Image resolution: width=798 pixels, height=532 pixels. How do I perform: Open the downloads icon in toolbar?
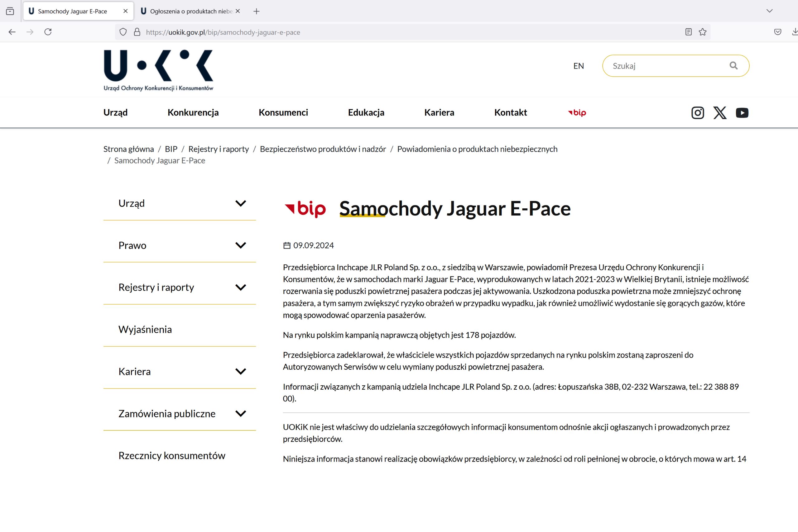tap(795, 32)
